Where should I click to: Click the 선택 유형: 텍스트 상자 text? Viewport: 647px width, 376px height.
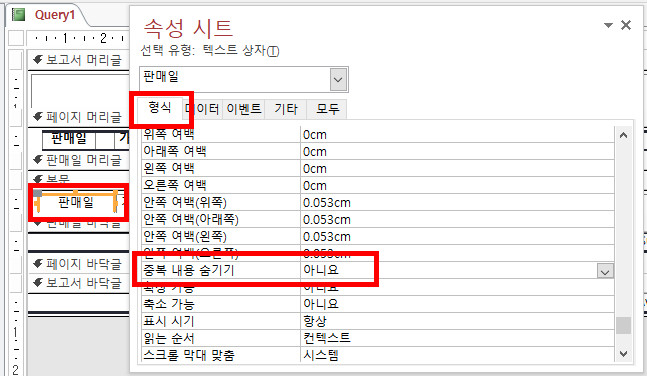[x=210, y=50]
